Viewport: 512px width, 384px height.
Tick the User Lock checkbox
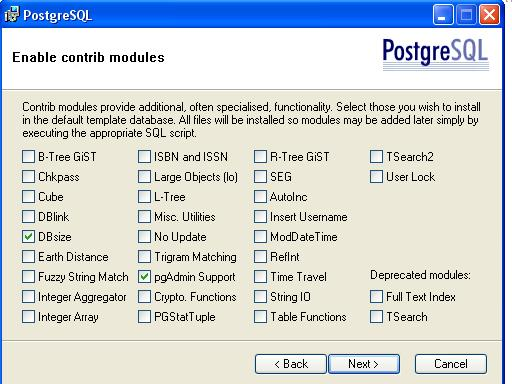coord(376,177)
